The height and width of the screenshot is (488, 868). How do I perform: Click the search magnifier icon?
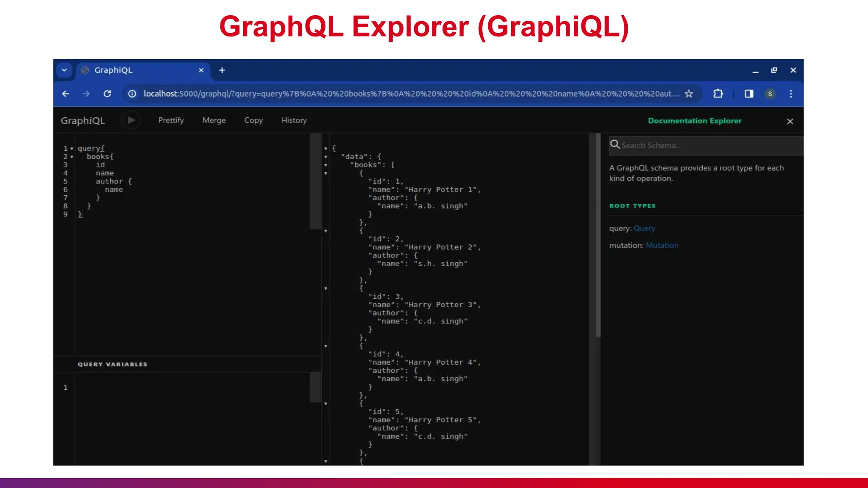pos(615,144)
